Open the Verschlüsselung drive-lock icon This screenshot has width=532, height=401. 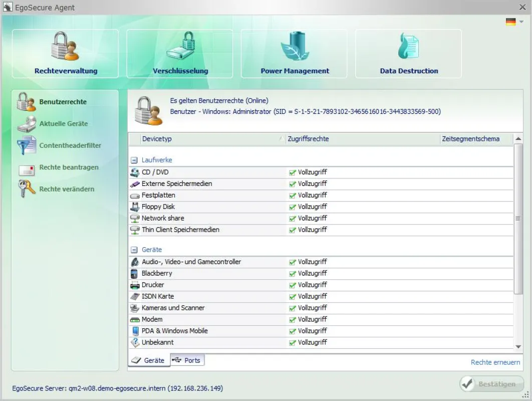[181, 47]
